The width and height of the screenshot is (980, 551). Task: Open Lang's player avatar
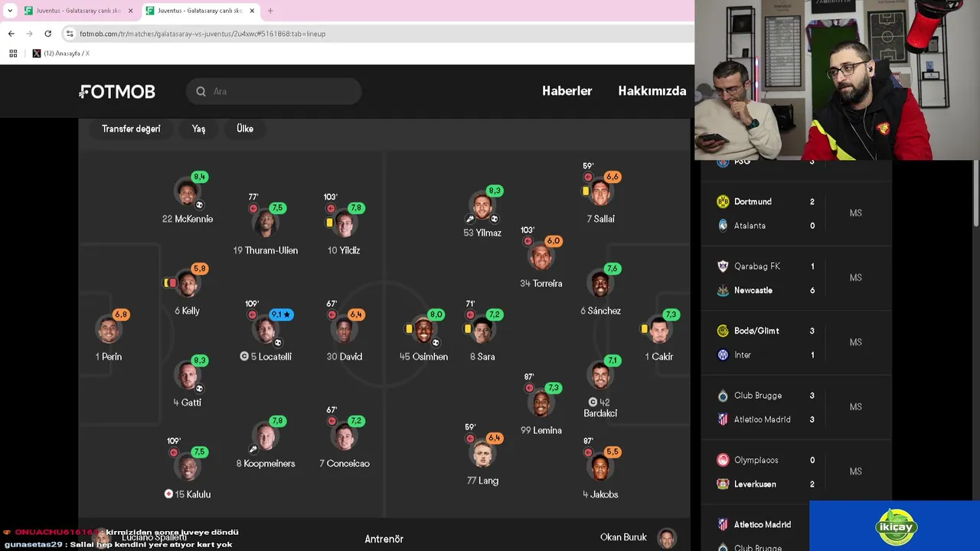point(482,455)
